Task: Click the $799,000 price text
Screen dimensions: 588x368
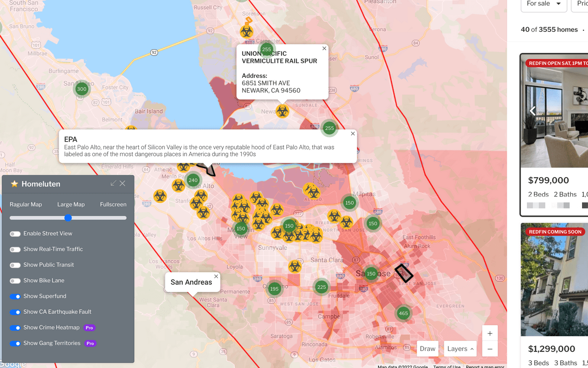Action: [548, 180]
